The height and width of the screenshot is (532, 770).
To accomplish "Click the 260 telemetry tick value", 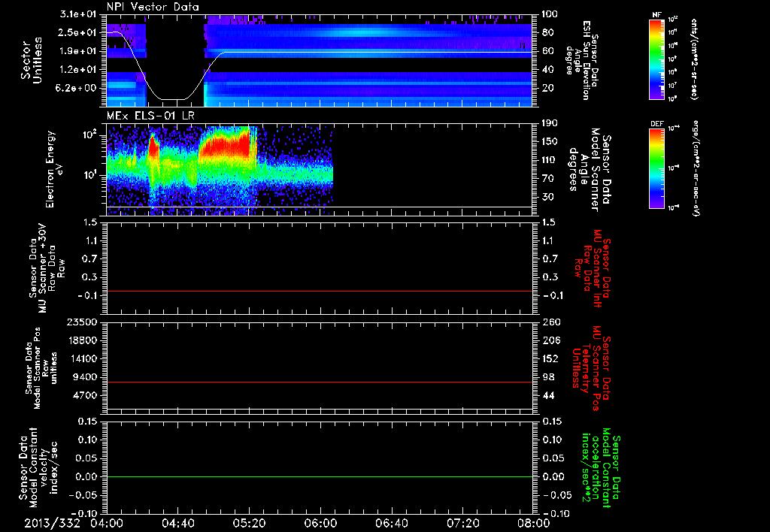I will point(550,322).
